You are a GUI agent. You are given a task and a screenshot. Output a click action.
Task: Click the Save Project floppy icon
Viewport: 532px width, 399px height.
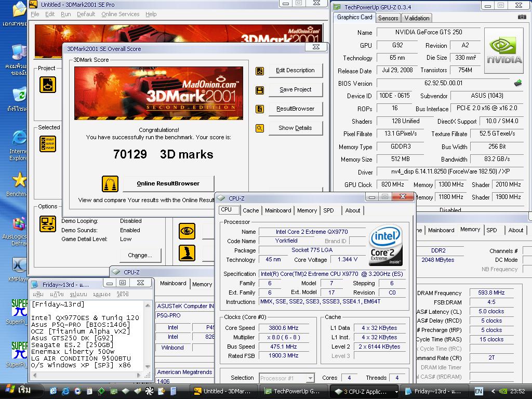[260, 90]
